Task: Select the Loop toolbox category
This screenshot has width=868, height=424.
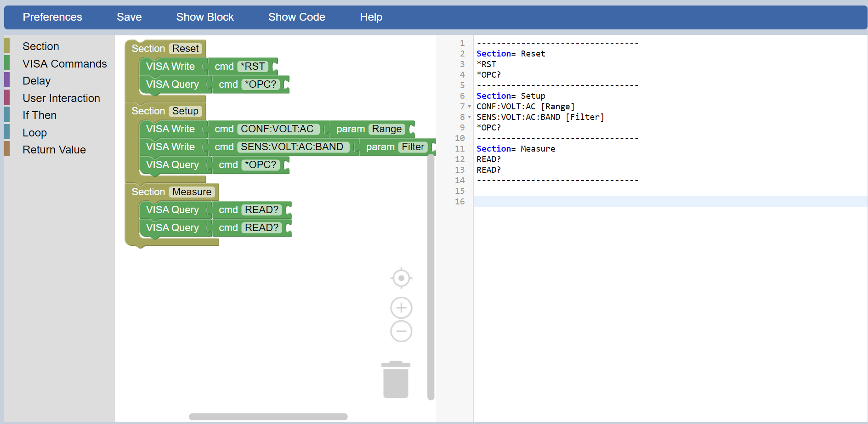Action: point(35,133)
